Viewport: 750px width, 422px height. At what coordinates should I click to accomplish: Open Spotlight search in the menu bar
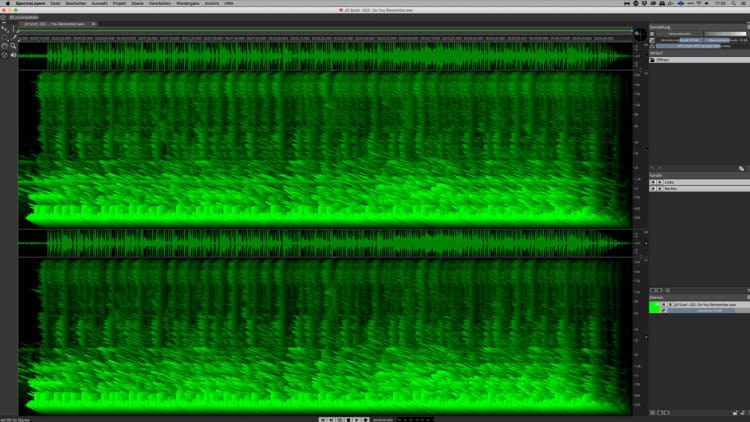(x=733, y=3)
